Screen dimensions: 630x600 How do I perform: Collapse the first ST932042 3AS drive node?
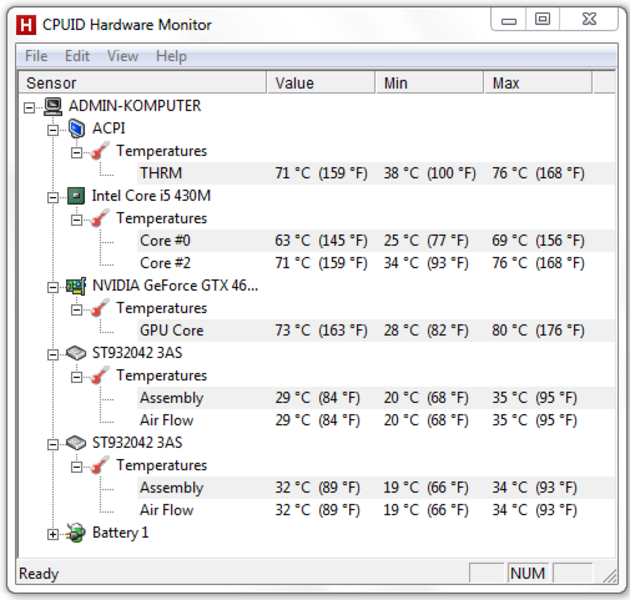point(53,354)
